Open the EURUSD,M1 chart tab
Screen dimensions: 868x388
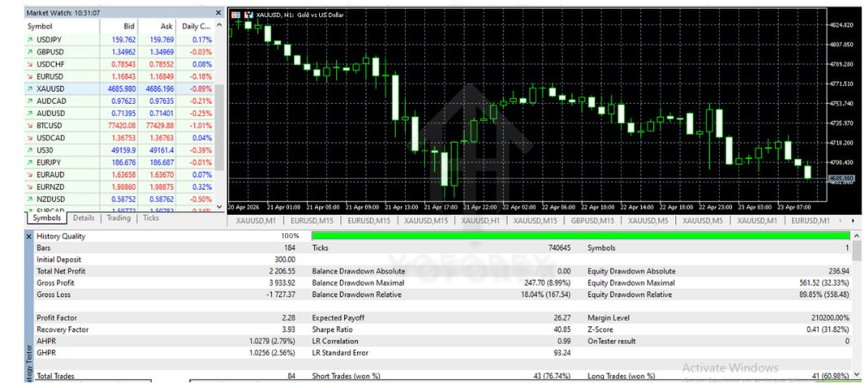811,220
